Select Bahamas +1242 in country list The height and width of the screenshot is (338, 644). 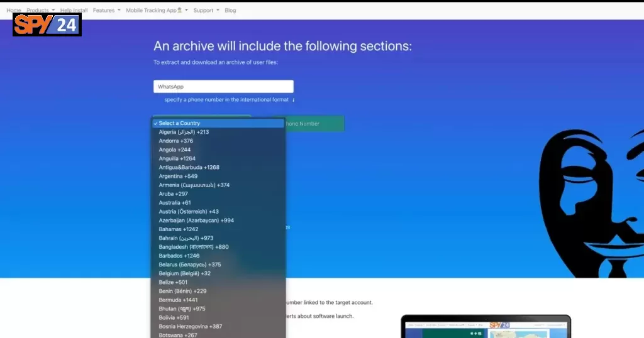(218, 229)
